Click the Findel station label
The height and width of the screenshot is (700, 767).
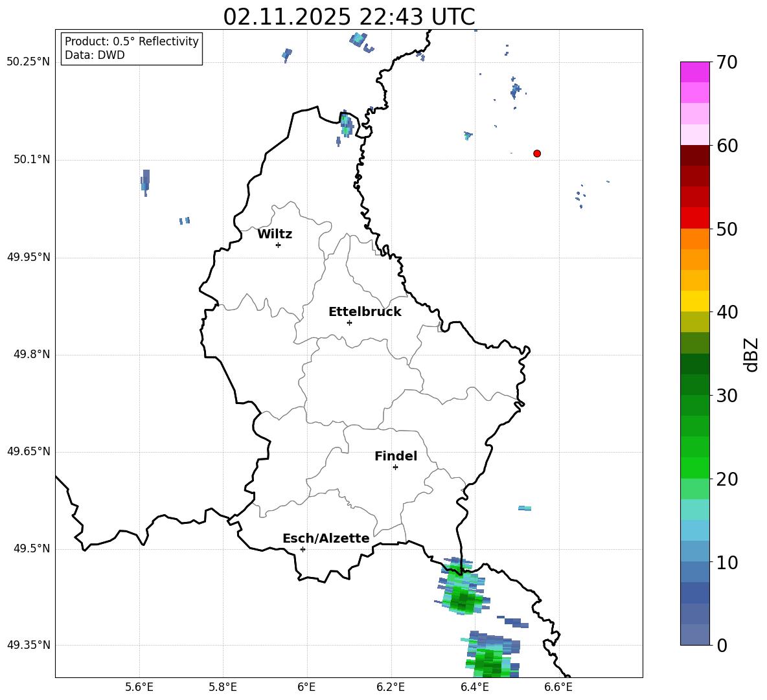(x=396, y=456)
